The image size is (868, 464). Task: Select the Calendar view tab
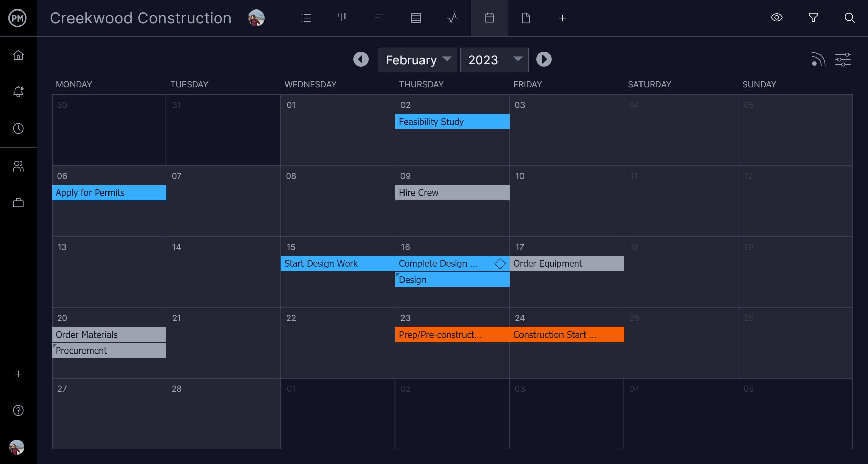click(x=489, y=18)
